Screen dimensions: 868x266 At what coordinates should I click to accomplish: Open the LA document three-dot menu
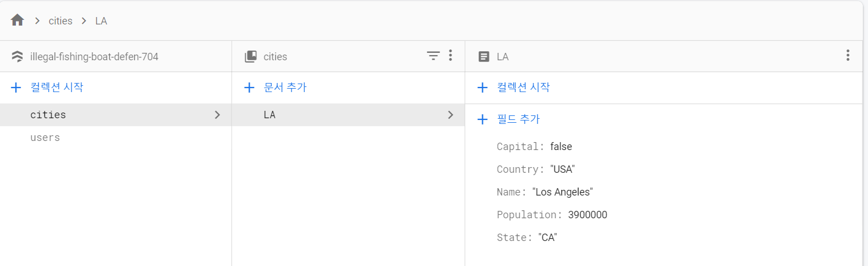(848, 55)
